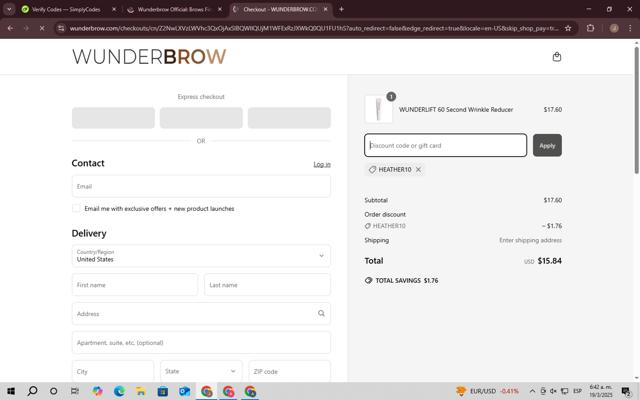Open Cortana circle icon on taskbar

53,391
